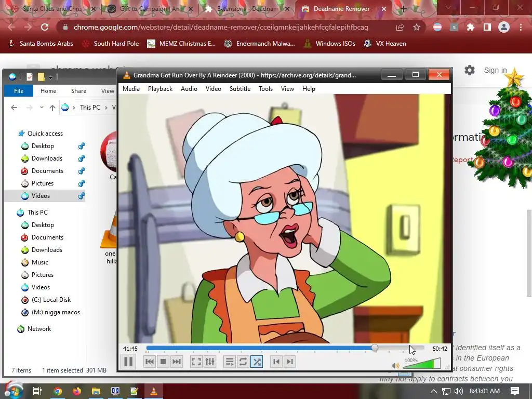Open Santa Bombs Arabs bookmark
This screenshot has width=532, height=399.
(x=41, y=44)
